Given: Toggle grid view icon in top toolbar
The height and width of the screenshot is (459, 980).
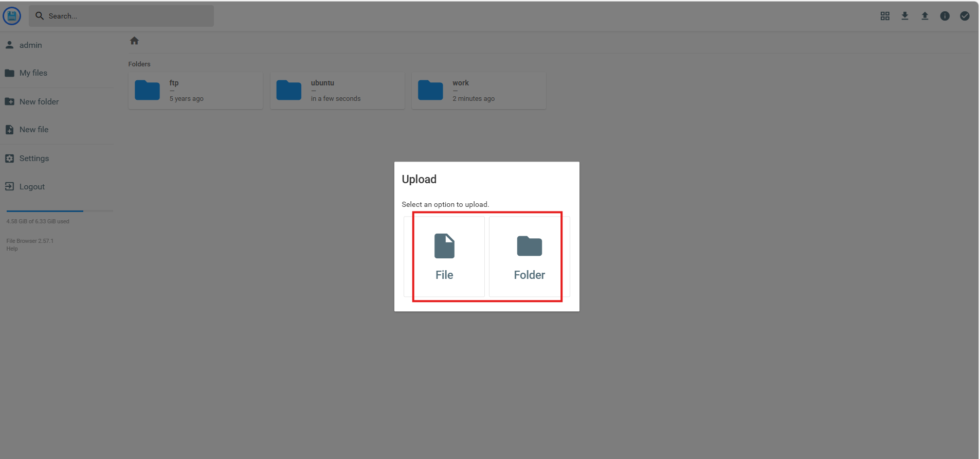Looking at the screenshot, I should (885, 16).
